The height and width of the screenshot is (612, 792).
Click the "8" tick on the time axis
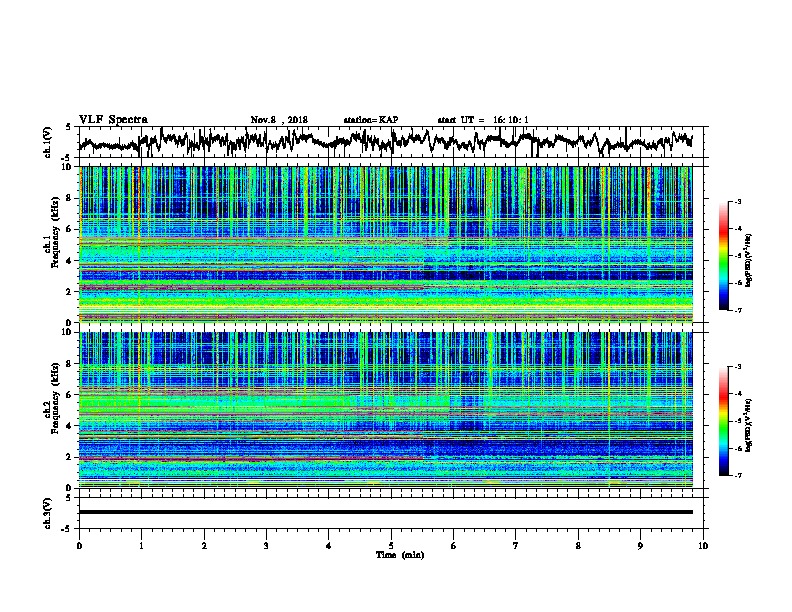(578, 546)
